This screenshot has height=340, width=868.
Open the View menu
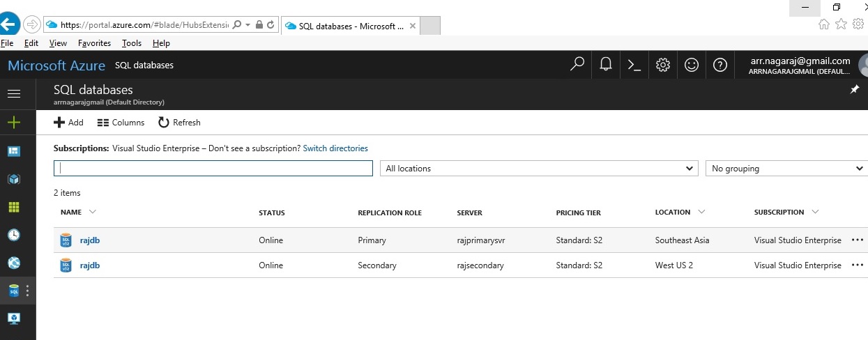[58, 43]
